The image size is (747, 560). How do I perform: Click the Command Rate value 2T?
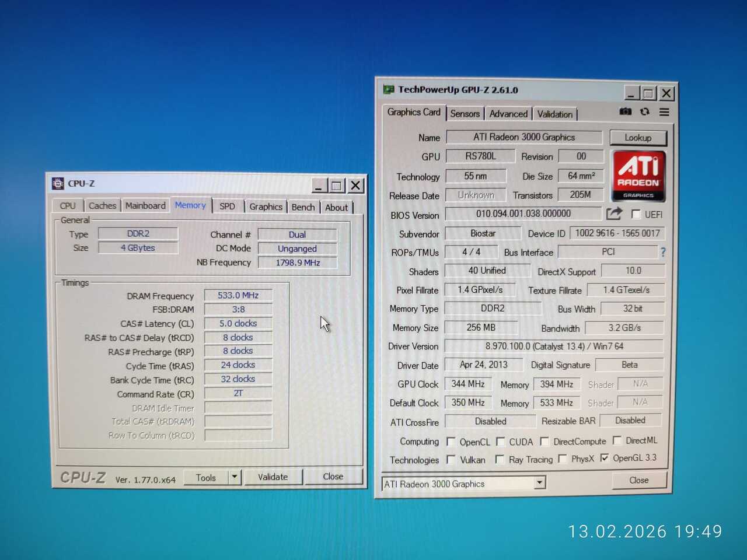tap(238, 393)
